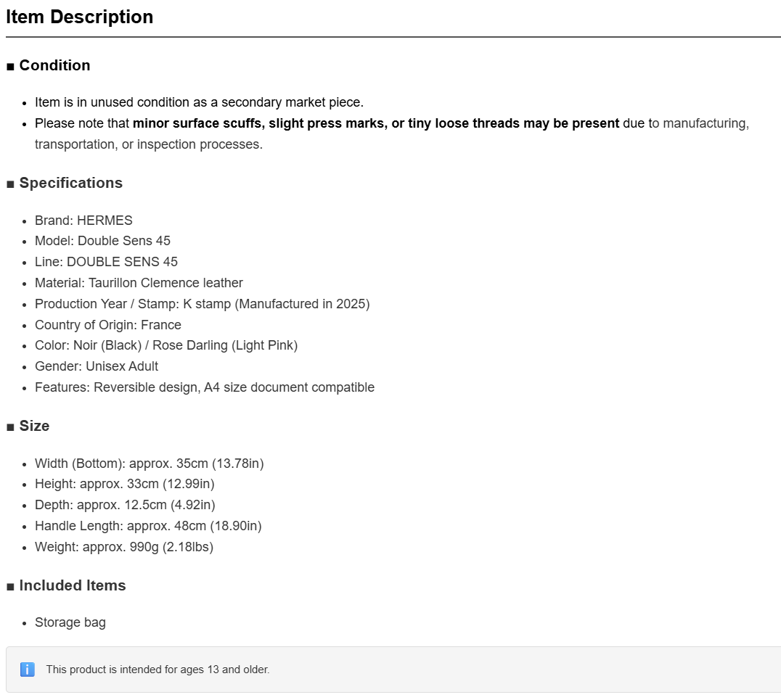Click the Gender: Unisex Adult entry
The height and width of the screenshot is (700, 781).
97,366
